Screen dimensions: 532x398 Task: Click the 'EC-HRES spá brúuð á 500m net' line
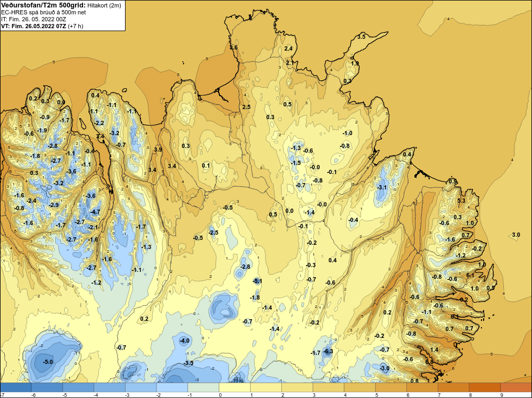click(44, 12)
